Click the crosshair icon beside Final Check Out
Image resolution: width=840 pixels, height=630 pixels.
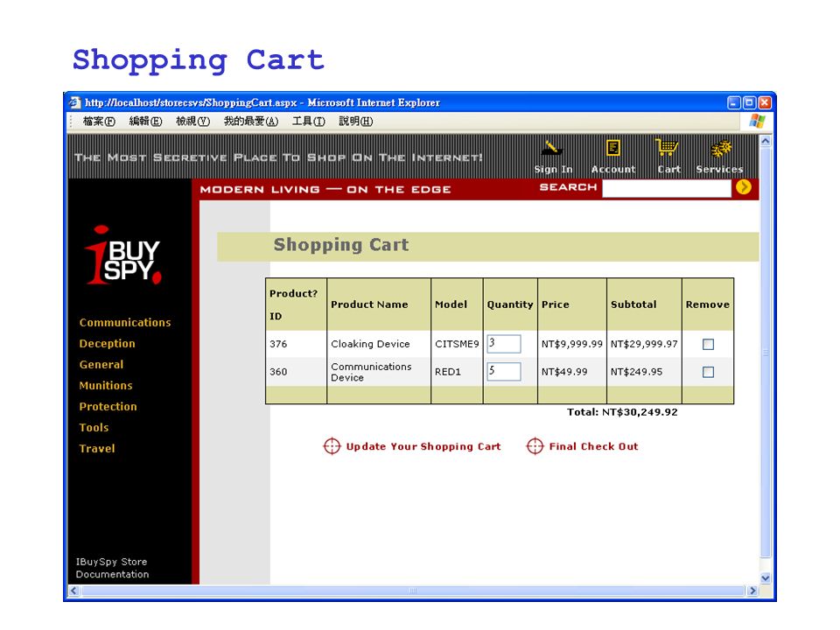pos(535,445)
